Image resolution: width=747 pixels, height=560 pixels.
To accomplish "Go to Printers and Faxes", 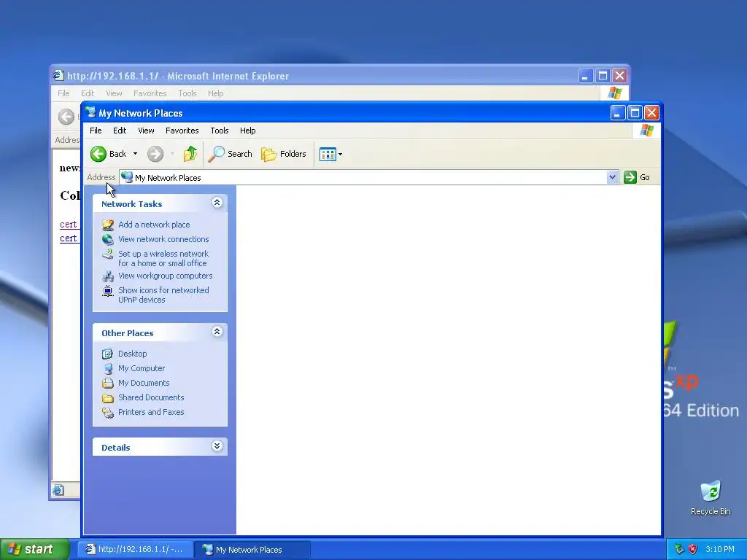I will [151, 413].
